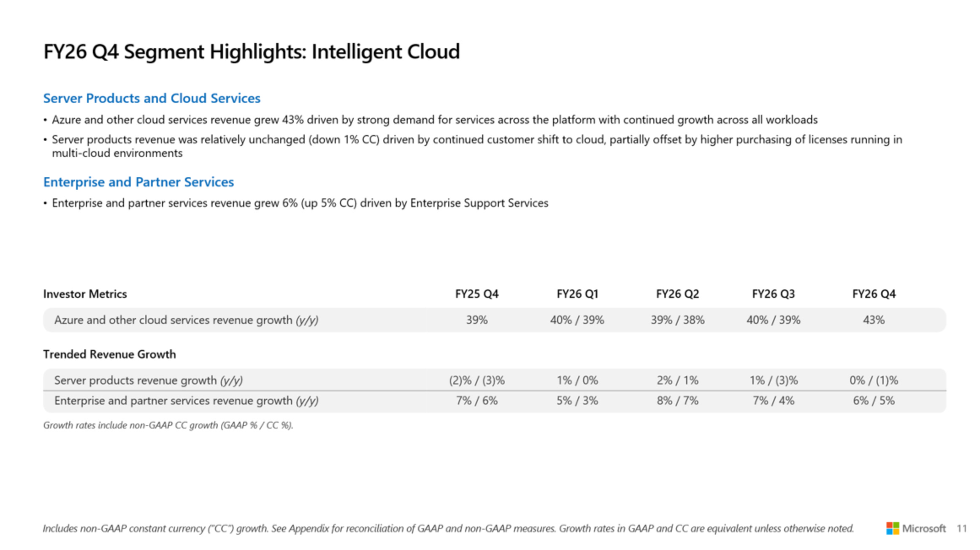The width and height of the screenshot is (980, 550).
Task: Click the page number 11
Action: tap(962, 528)
